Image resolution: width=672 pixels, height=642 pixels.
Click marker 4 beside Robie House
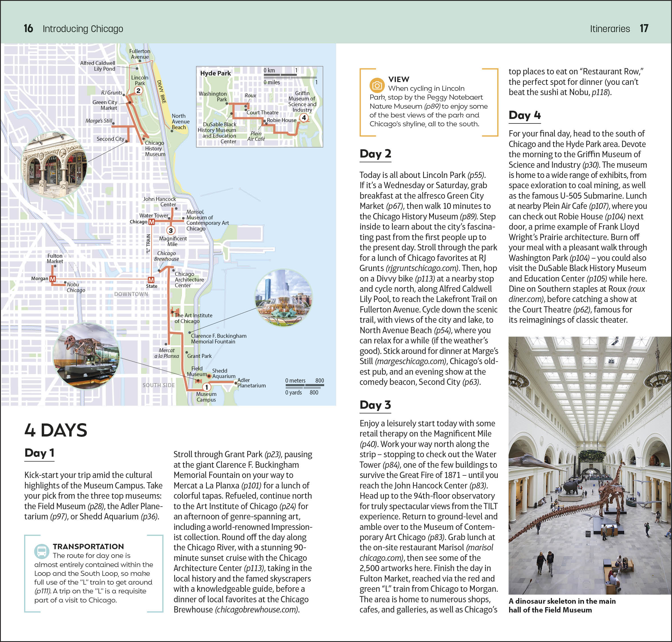pyautogui.click(x=304, y=118)
